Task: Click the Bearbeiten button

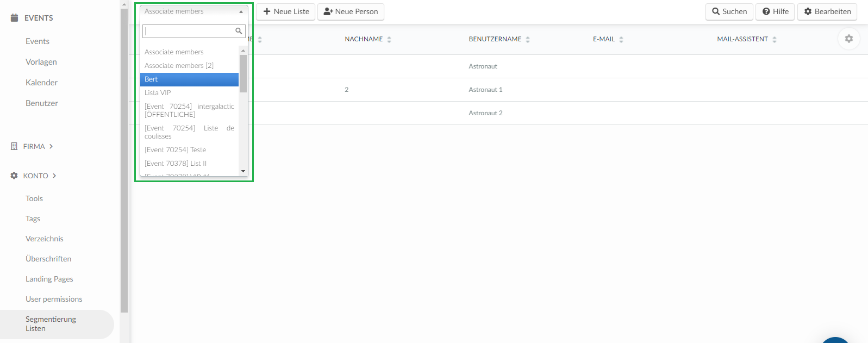Action: click(x=827, y=11)
